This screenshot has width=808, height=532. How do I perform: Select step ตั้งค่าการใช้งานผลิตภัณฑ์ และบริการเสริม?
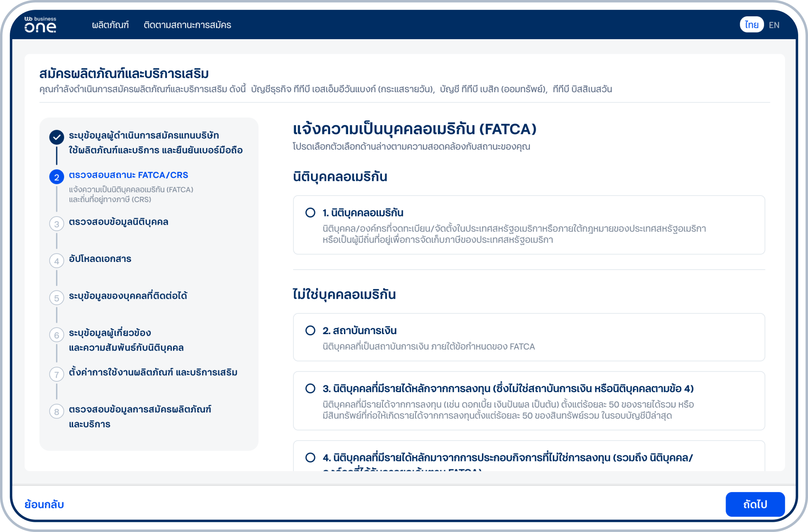tap(153, 372)
